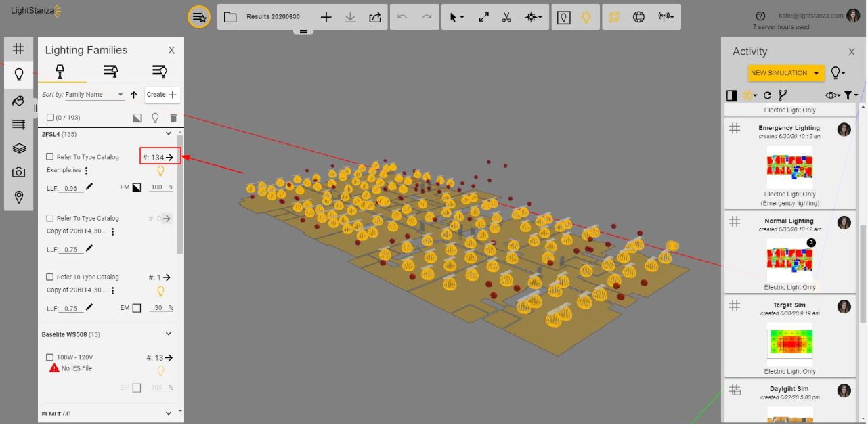
Task: Open the layers icon in left sidebar
Action: click(19, 148)
